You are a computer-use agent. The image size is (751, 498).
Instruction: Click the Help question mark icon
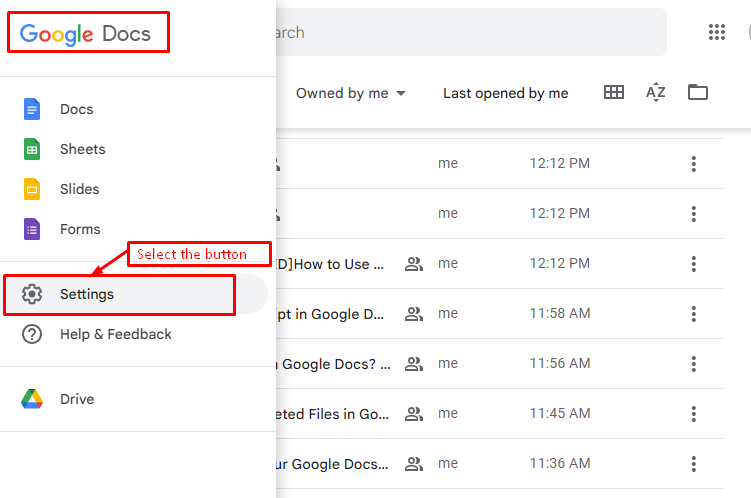[32, 334]
